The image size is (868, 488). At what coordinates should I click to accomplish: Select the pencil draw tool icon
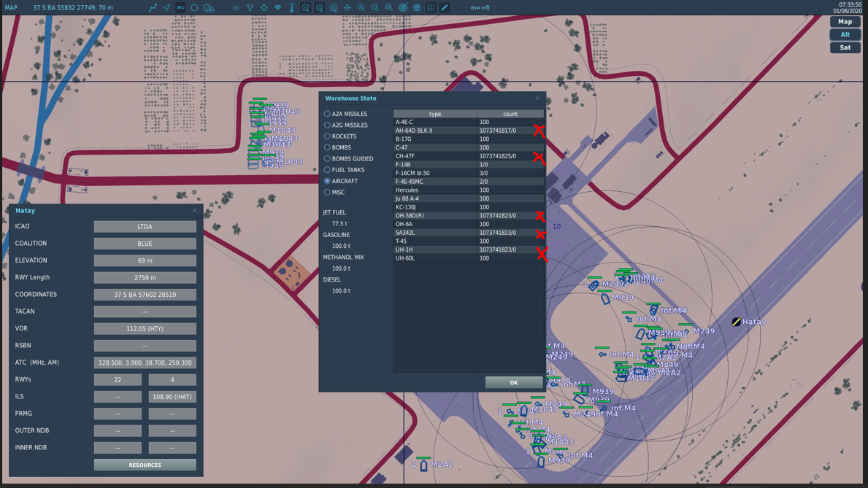[x=444, y=8]
